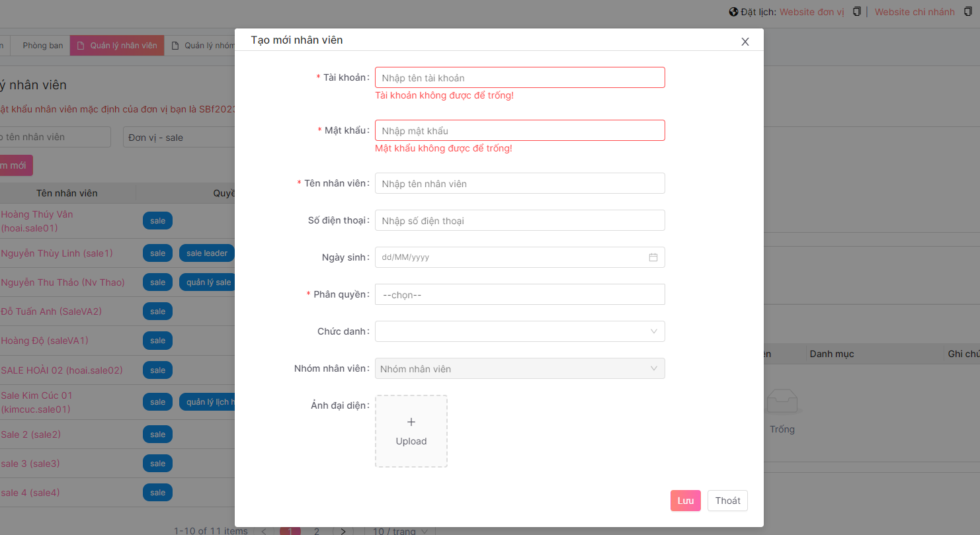The height and width of the screenshot is (535, 980).
Task: Open the Phân quyền selector
Action: point(519,294)
